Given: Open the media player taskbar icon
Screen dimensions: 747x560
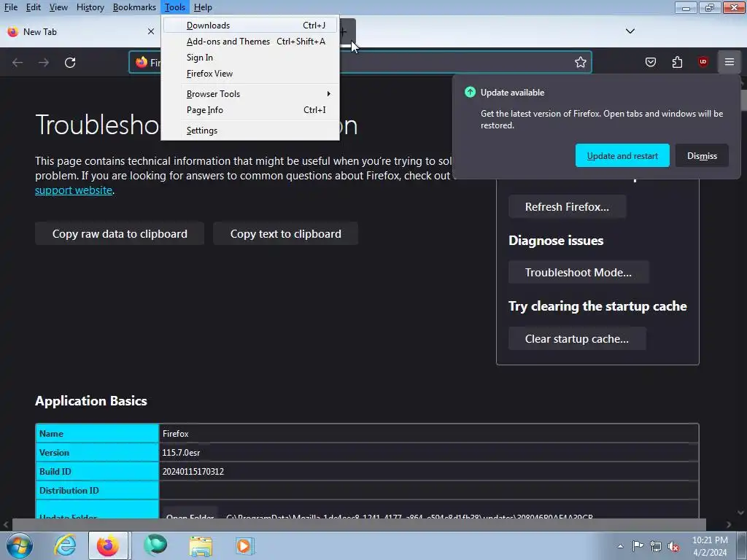Looking at the screenshot, I should pyautogui.click(x=245, y=545).
